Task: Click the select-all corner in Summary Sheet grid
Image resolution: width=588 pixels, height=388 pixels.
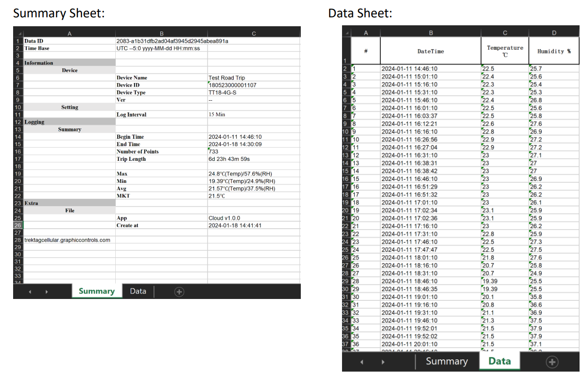Action: (18, 33)
